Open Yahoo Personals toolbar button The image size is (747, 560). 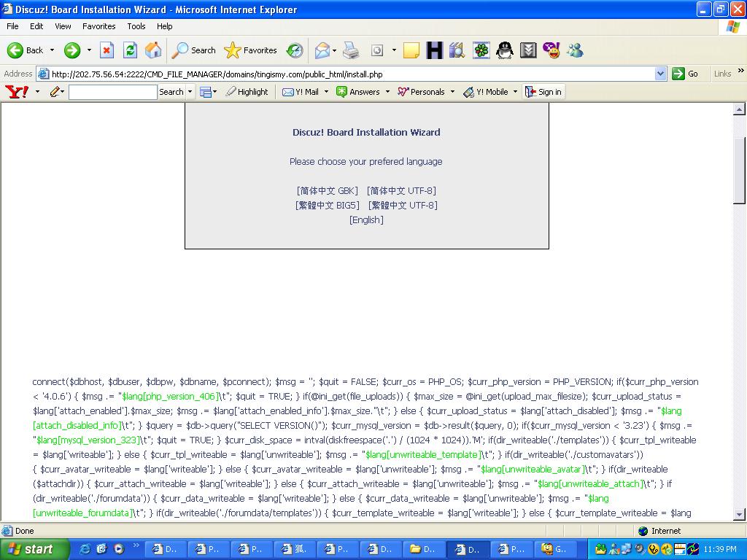pyautogui.click(x=421, y=91)
